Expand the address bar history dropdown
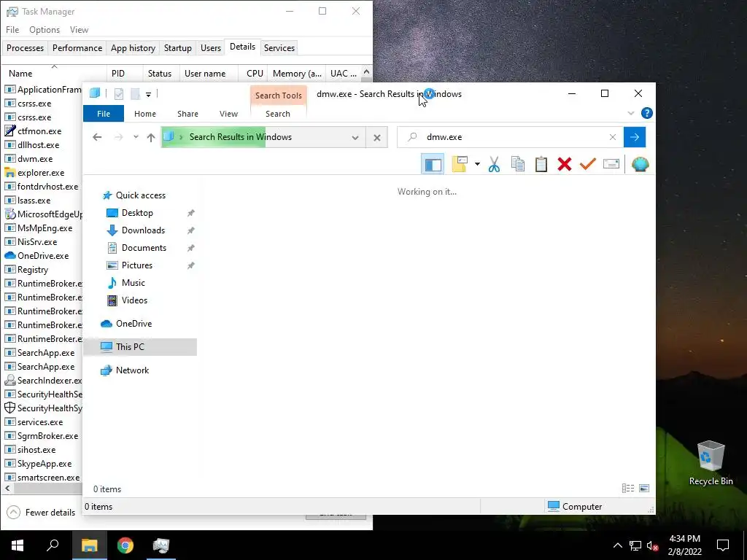This screenshot has height=560, width=747. click(355, 138)
